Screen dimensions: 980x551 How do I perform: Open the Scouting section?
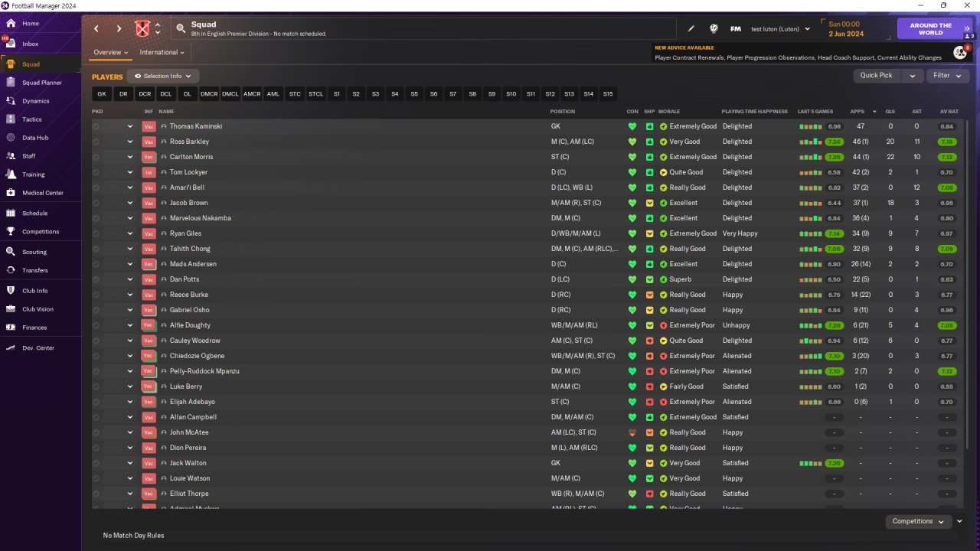point(41,252)
